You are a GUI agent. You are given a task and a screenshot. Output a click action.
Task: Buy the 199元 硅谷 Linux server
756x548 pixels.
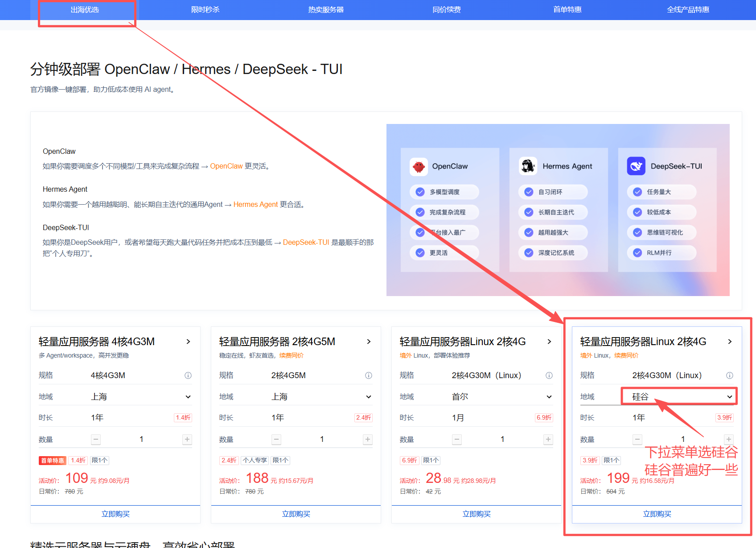tap(657, 514)
